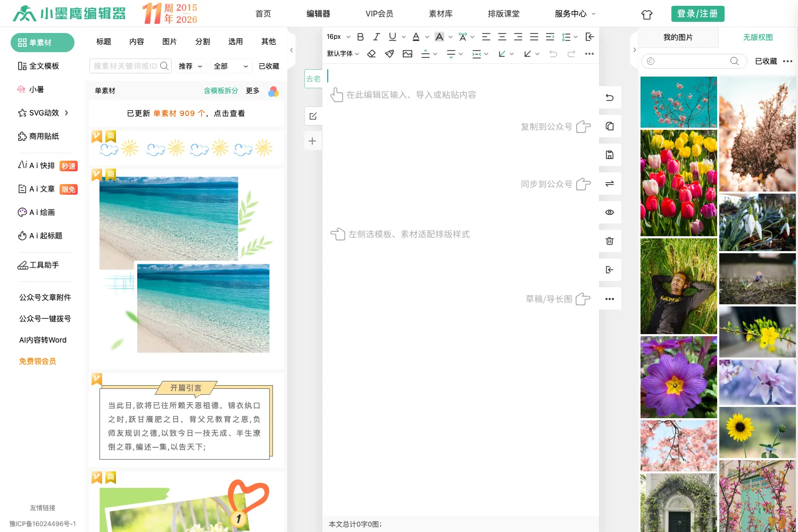The width and height of the screenshot is (798, 532).
Task: Toggle 含模板拆分 option
Action: click(x=221, y=90)
